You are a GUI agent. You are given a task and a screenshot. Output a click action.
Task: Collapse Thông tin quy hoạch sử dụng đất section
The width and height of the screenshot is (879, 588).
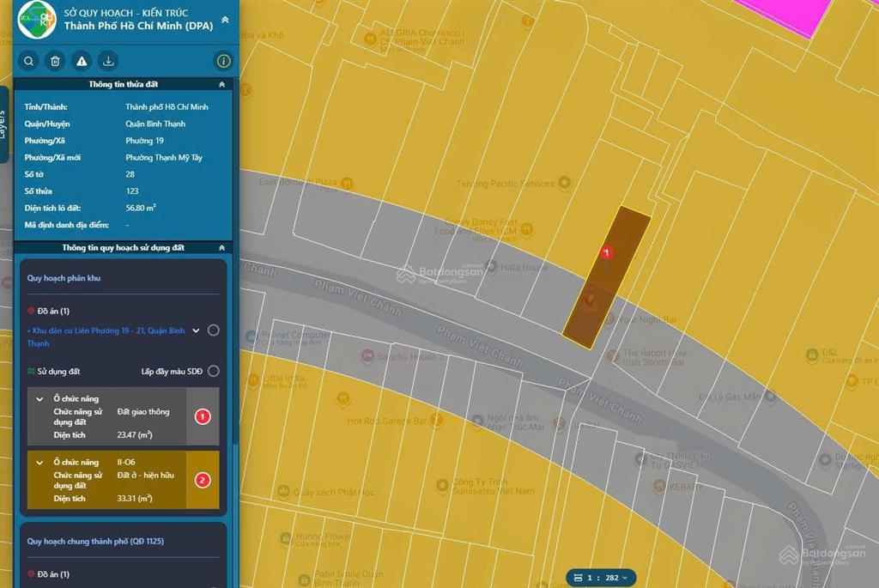point(222,248)
